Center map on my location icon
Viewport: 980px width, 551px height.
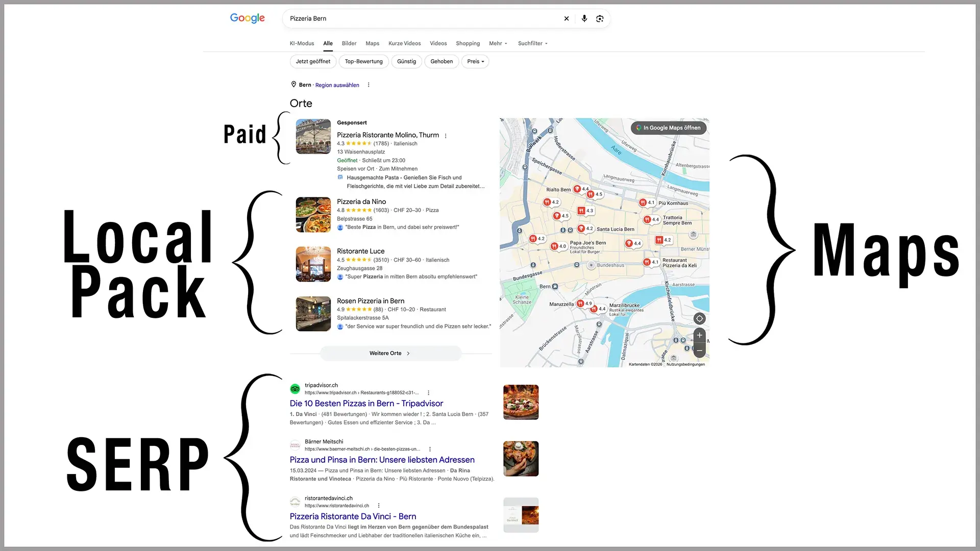tap(699, 319)
